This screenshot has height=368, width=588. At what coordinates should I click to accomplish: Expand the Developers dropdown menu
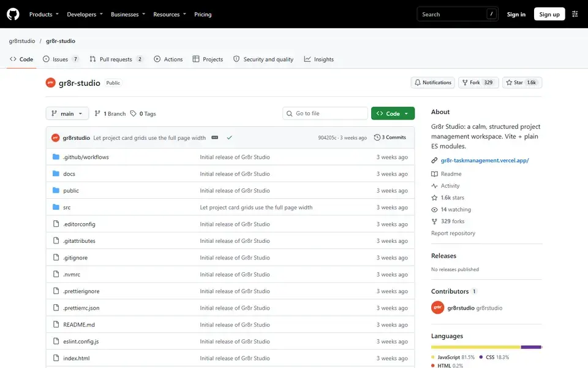tap(85, 14)
